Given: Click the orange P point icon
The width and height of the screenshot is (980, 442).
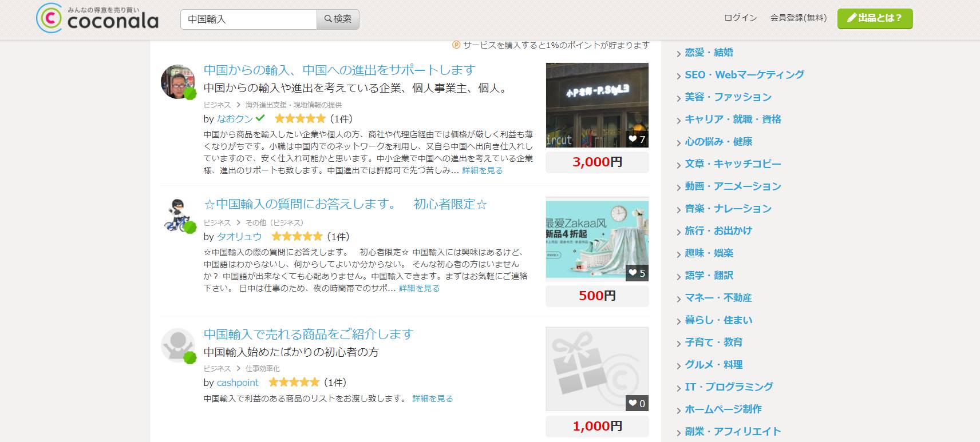Looking at the screenshot, I should point(456,45).
